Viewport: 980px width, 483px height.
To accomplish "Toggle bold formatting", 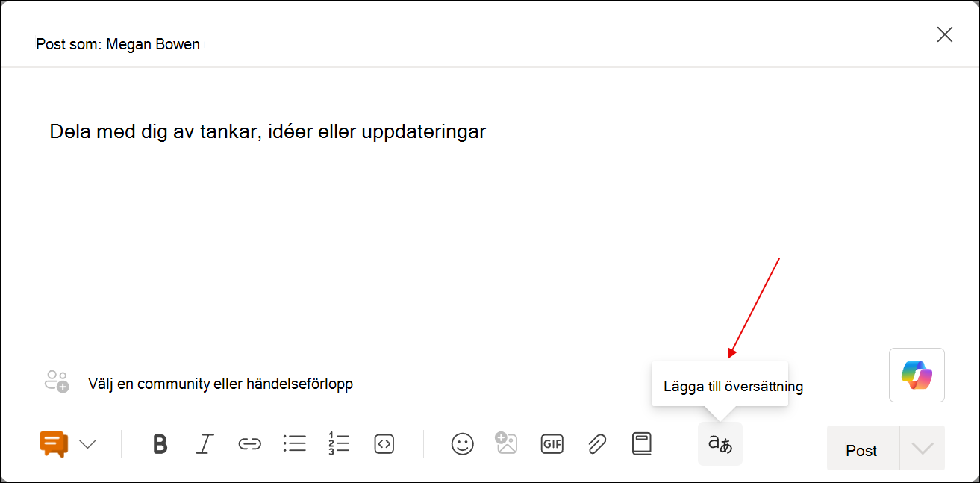I will [x=160, y=444].
